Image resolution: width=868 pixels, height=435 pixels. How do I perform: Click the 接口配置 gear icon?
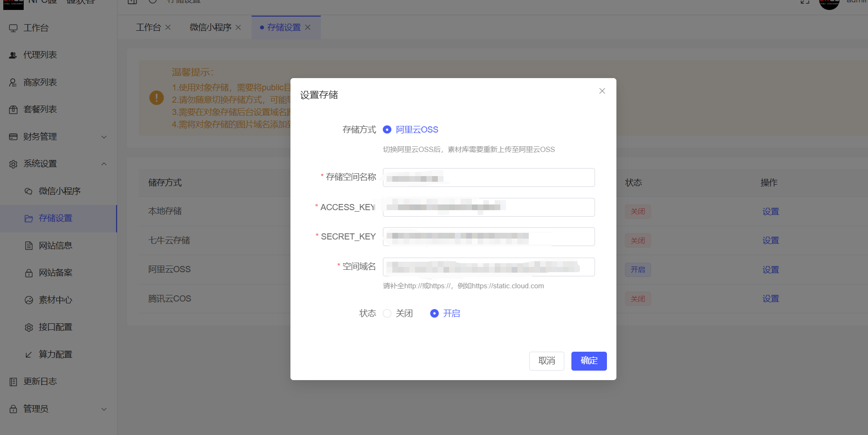[x=29, y=328]
